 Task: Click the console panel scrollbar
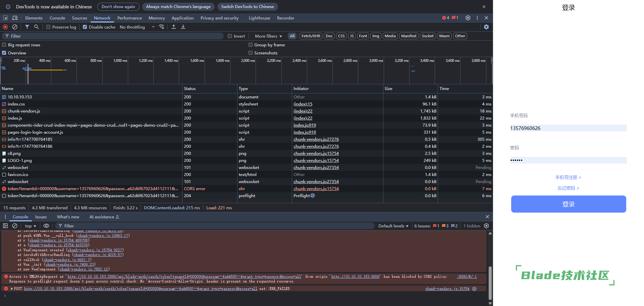pos(490,282)
